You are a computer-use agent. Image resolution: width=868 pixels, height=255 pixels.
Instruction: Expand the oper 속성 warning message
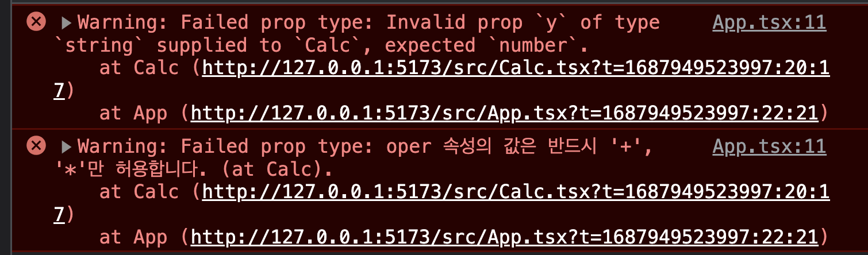coord(66,147)
